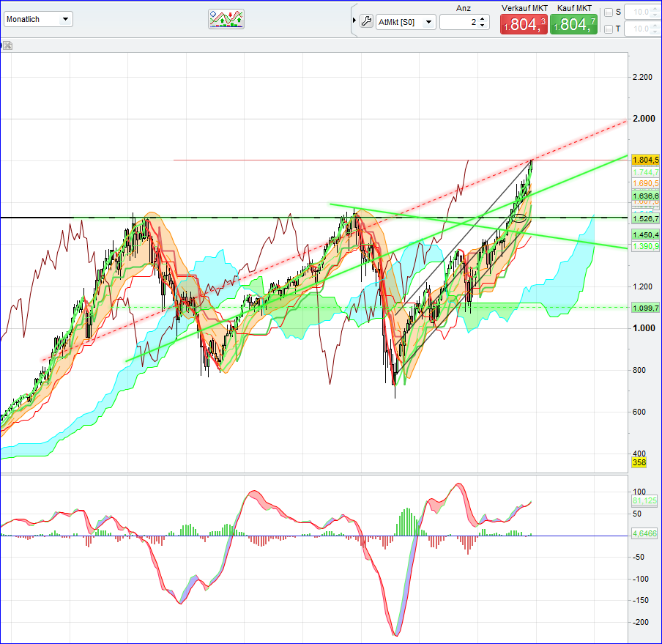Open the Monatlich timeframe dropdown
This screenshot has height=644, width=662.
pyautogui.click(x=38, y=19)
